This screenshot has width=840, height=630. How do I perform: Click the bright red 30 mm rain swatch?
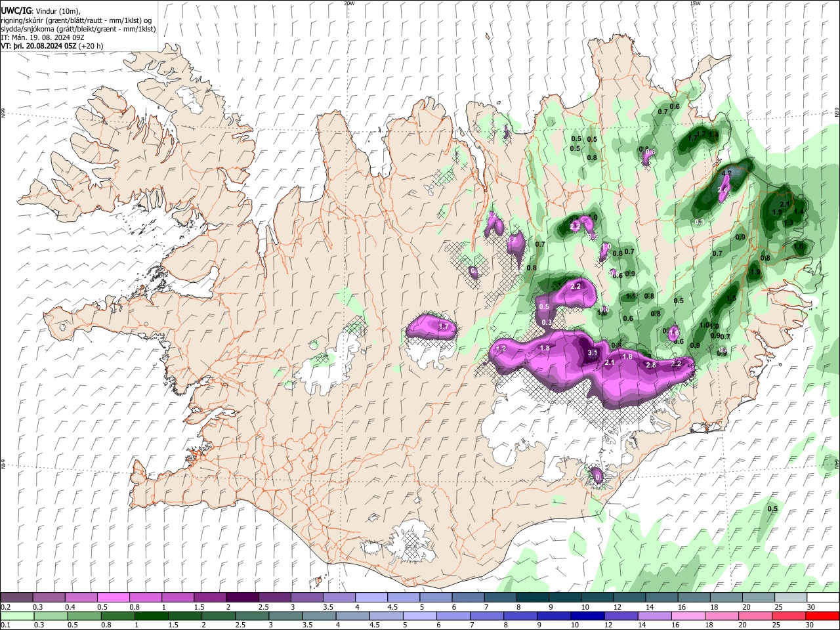[822, 616]
